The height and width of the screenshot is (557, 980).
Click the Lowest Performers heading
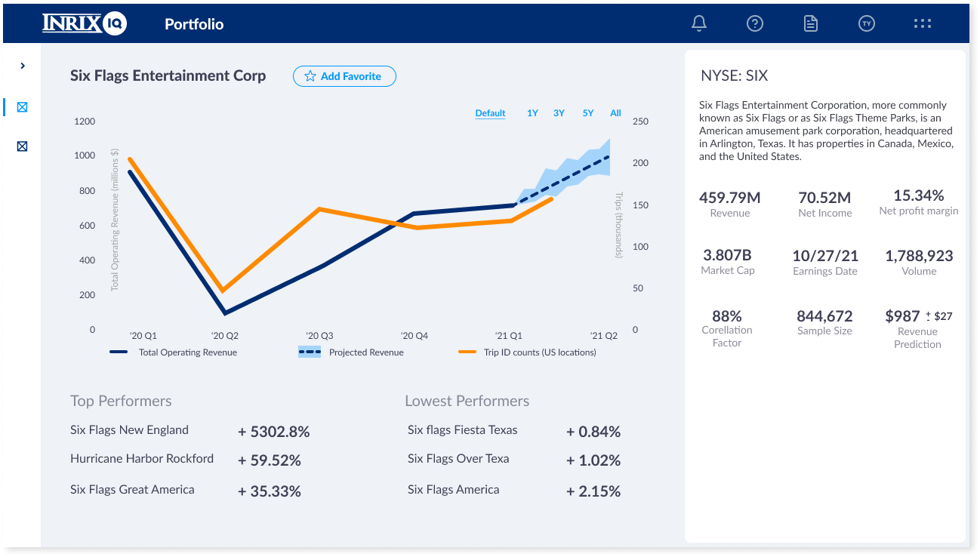point(467,401)
